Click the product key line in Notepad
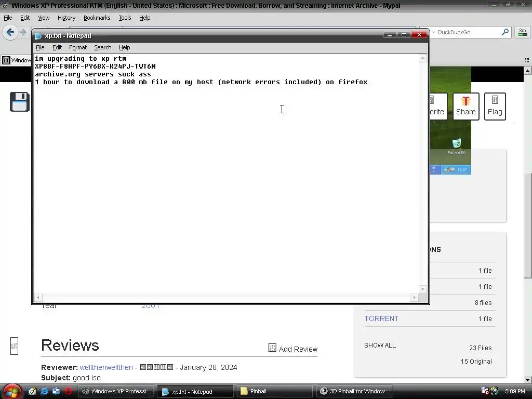This screenshot has height=399, width=532. point(96,66)
